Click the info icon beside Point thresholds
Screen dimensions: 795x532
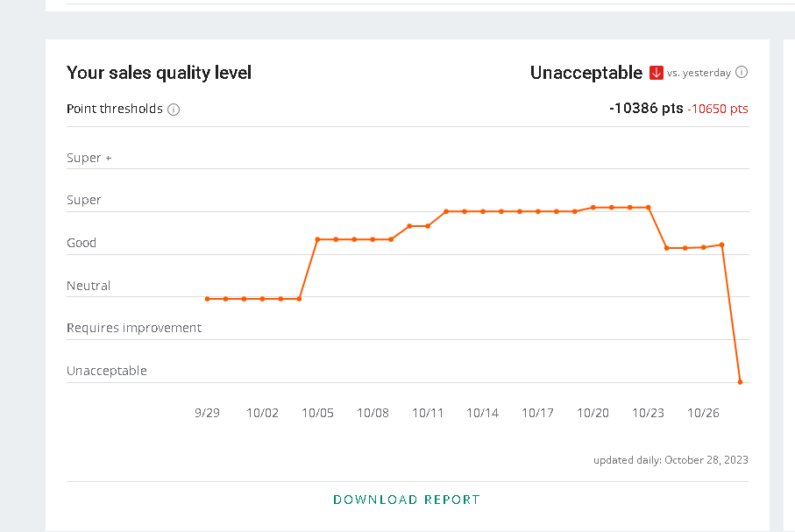[x=174, y=110]
